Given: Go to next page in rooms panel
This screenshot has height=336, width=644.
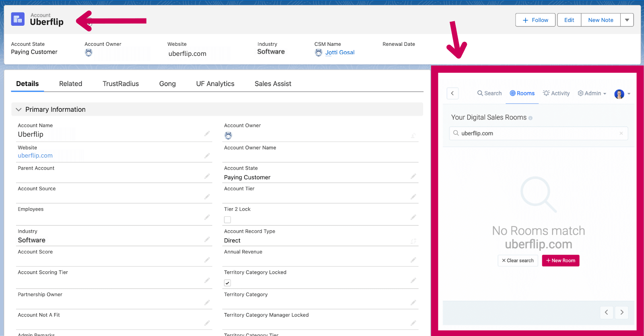Looking at the screenshot, I should [x=622, y=312].
